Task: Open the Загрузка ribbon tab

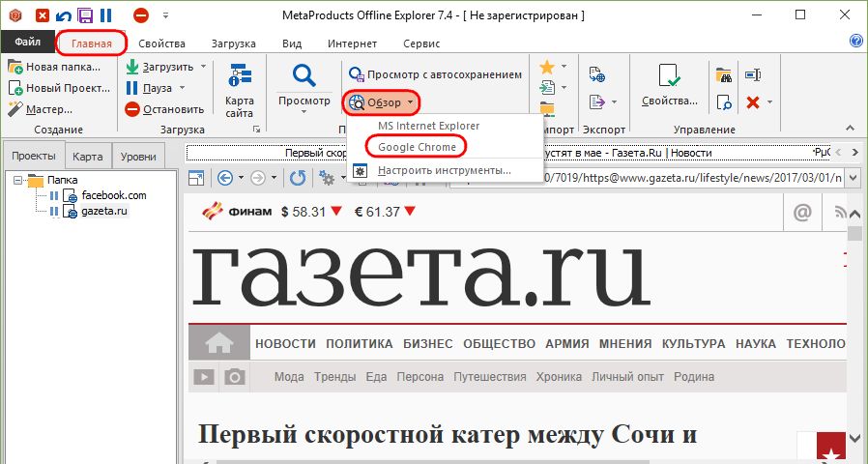Action: point(233,43)
